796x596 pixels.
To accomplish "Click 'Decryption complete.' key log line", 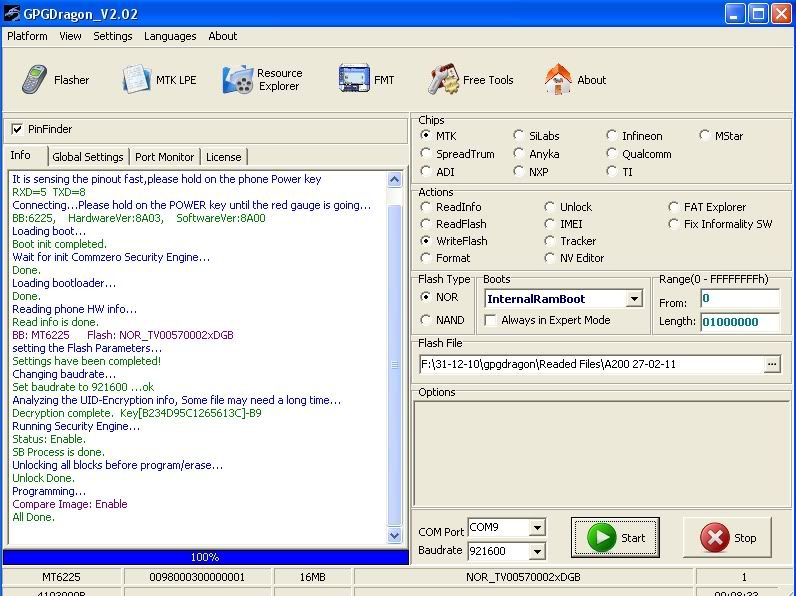I will (x=137, y=413).
